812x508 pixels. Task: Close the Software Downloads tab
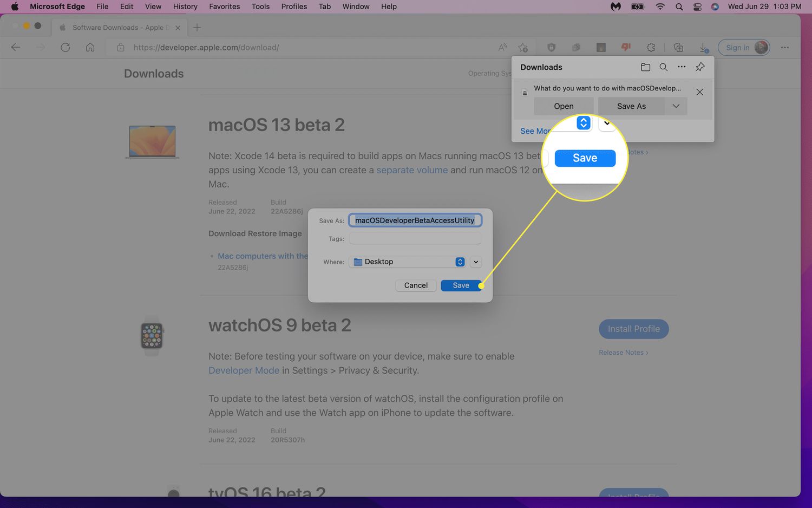coord(178,28)
